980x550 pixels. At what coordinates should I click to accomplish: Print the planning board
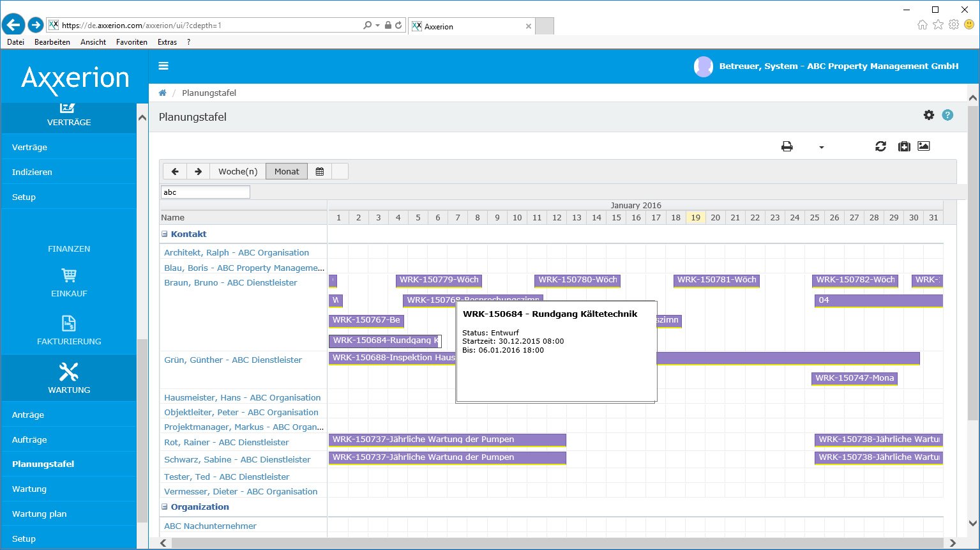pos(787,146)
